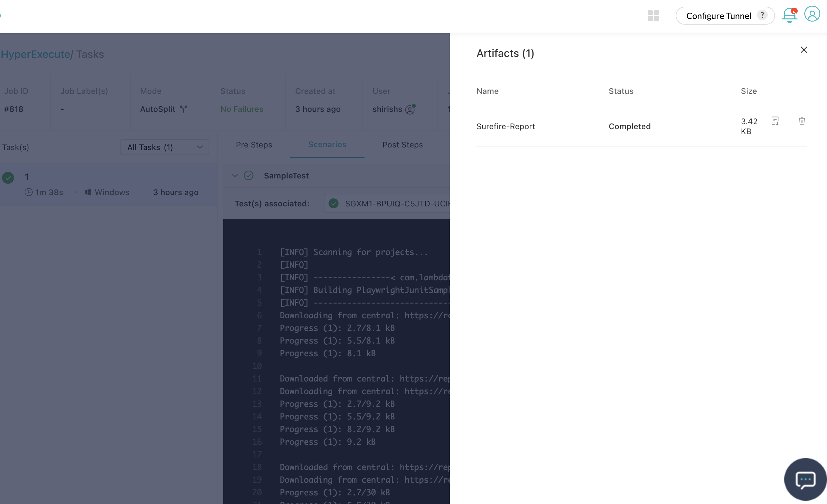Delete the Surefire-Report artifact

point(801,121)
